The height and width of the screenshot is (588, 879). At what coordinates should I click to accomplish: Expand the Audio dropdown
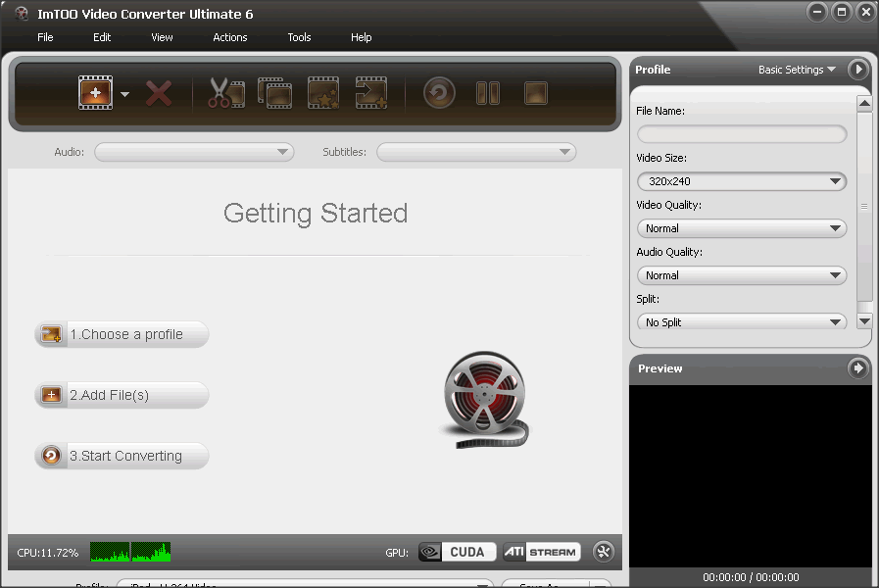194,152
